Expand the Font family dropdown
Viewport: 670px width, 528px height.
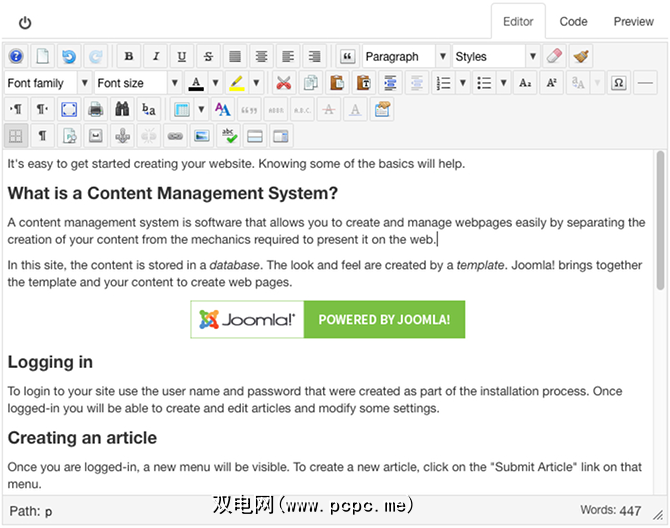[48, 83]
